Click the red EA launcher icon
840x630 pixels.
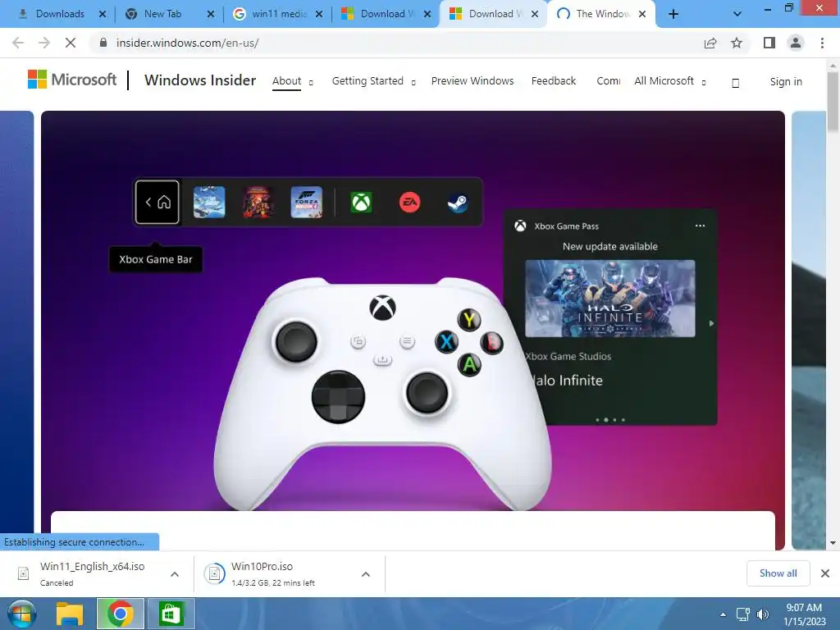pos(410,203)
